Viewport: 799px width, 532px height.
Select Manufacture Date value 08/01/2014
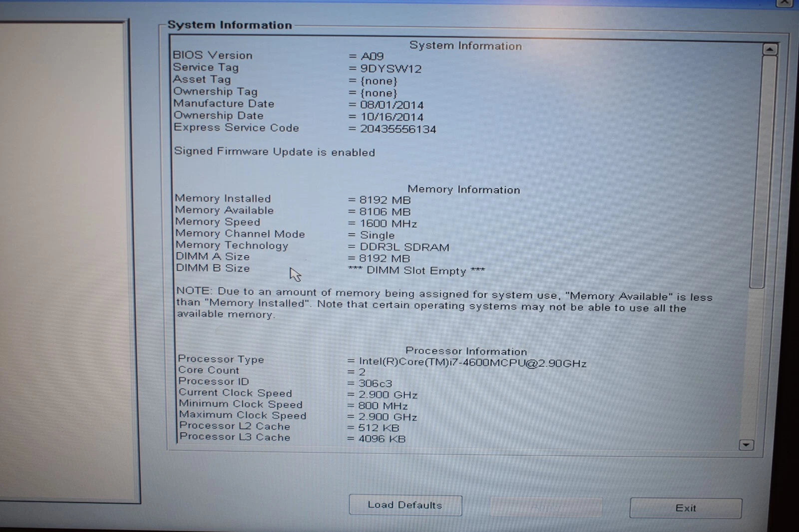tap(392, 105)
